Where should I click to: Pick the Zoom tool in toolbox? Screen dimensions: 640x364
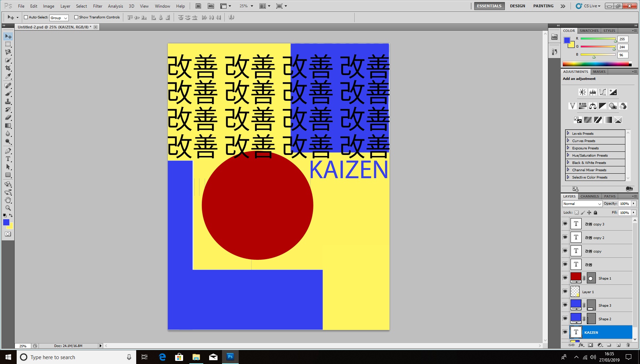[8, 208]
